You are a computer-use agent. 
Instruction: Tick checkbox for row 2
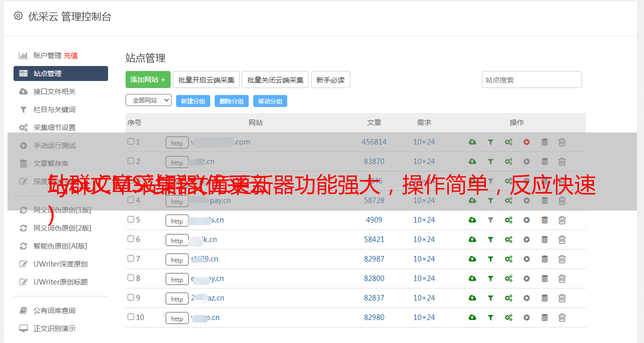coord(131,161)
